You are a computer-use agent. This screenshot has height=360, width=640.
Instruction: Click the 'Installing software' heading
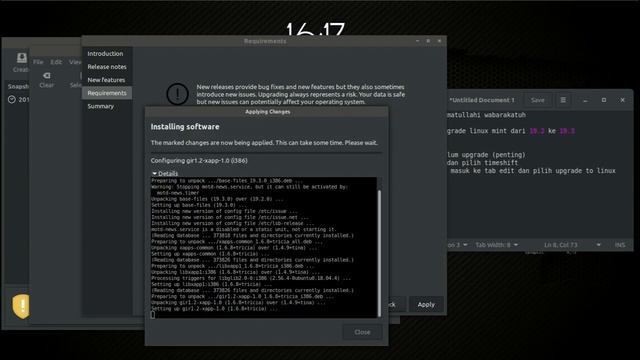pos(185,127)
